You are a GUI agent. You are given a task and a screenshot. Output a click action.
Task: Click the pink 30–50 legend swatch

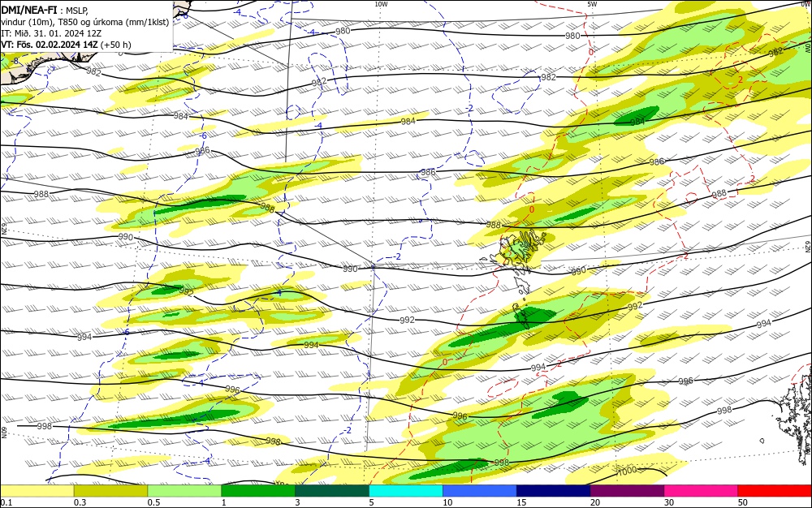702,491
